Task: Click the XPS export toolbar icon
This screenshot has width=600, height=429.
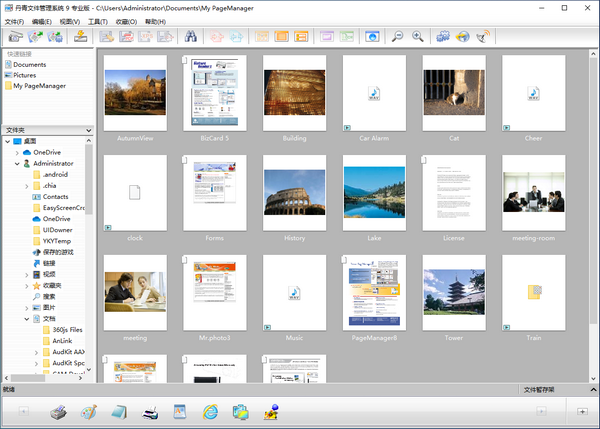Action: pyautogui.click(x=146, y=37)
